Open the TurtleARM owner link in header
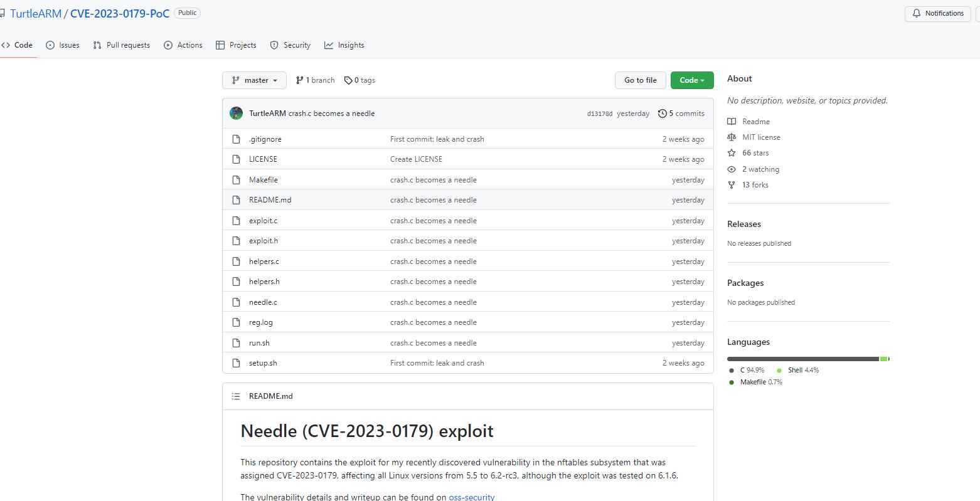This screenshot has height=501, width=980. point(36,13)
